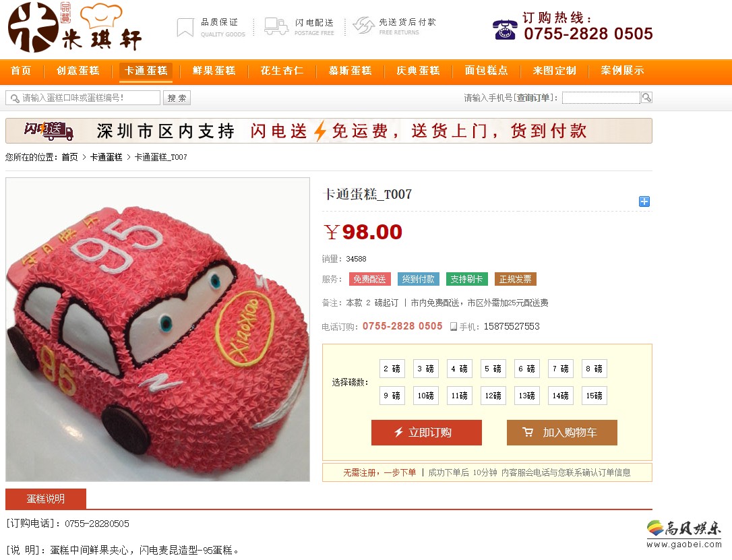Pick the 15磅 weight option
The image size is (732, 560).
(x=594, y=396)
